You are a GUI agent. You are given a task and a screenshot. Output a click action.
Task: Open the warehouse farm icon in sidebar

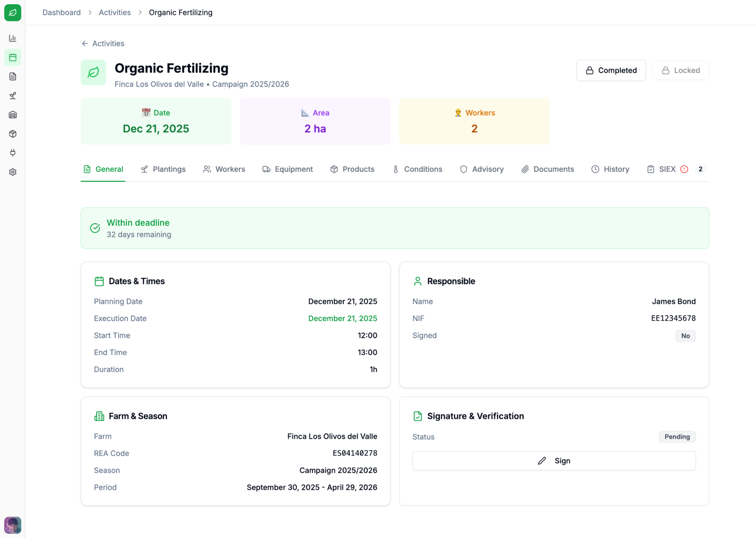click(x=13, y=115)
